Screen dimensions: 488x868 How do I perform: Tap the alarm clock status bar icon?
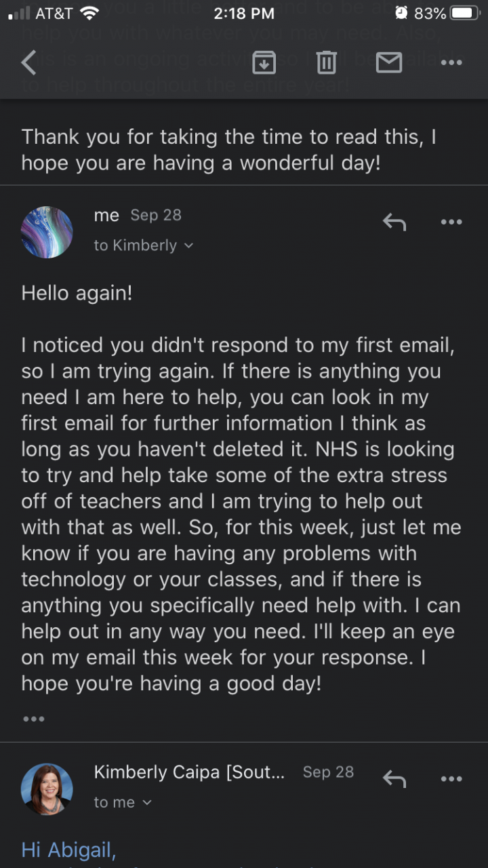(401, 14)
